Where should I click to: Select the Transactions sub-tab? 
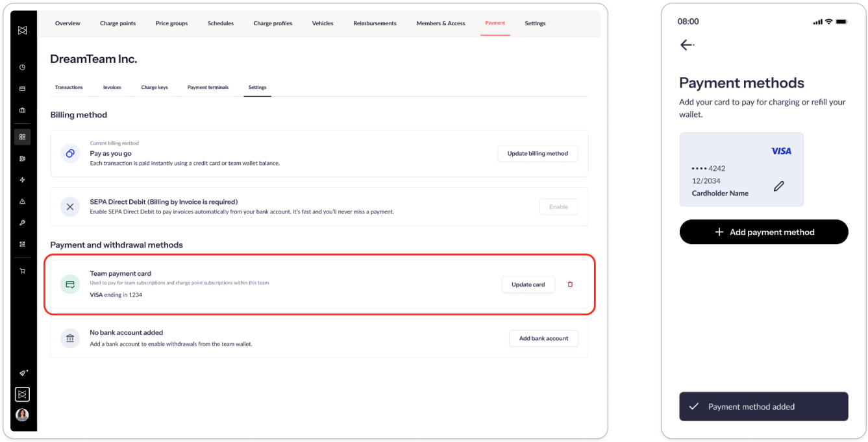[69, 88]
